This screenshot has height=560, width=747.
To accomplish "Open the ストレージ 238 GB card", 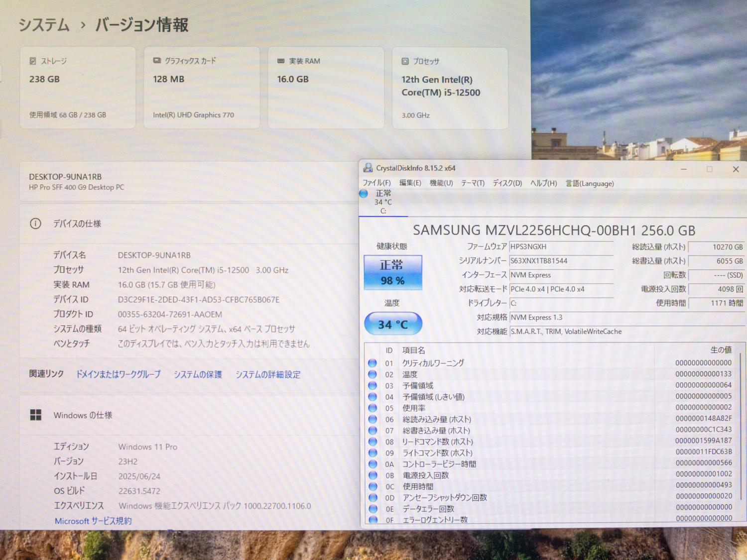I will (x=78, y=88).
